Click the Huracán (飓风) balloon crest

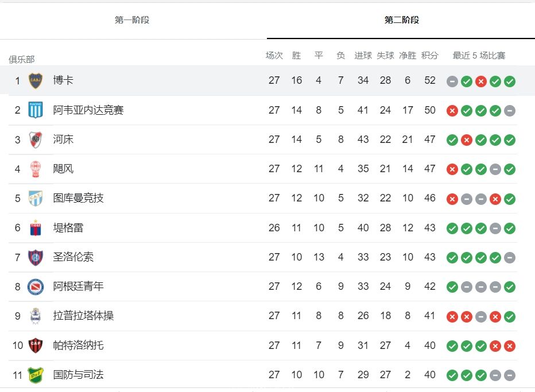[x=36, y=169]
